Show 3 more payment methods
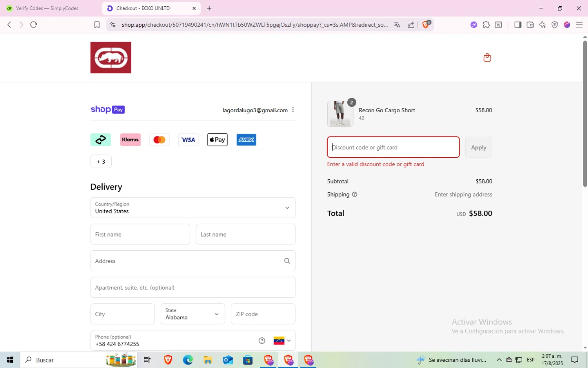The width and height of the screenshot is (588, 368). [x=101, y=162]
